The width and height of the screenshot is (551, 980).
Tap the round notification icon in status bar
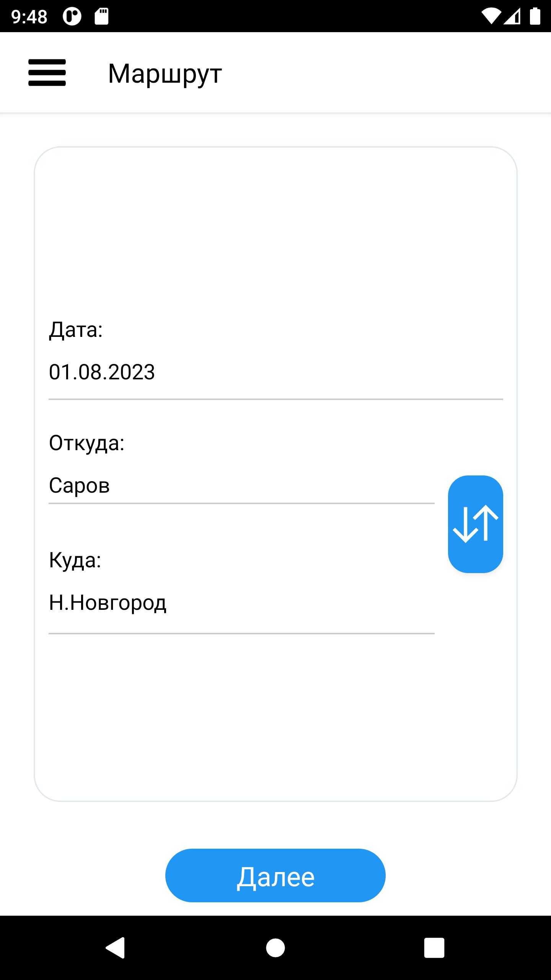pos(72,16)
